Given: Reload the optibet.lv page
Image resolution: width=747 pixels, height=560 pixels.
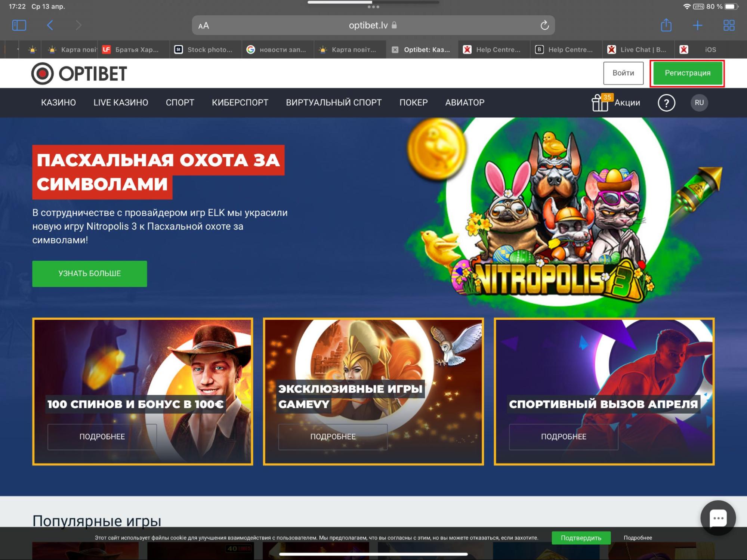Looking at the screenshot, I should point(544,25).
